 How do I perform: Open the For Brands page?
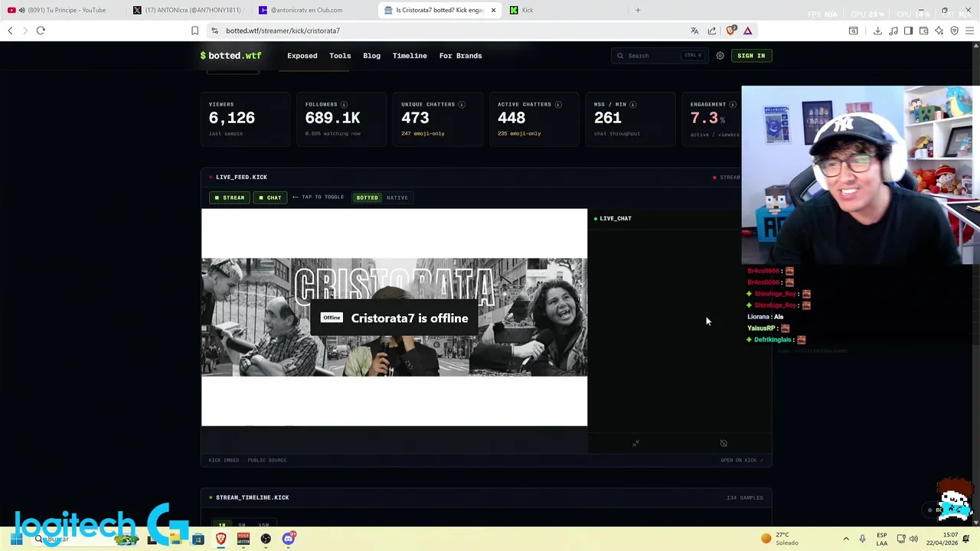(460, 56)
